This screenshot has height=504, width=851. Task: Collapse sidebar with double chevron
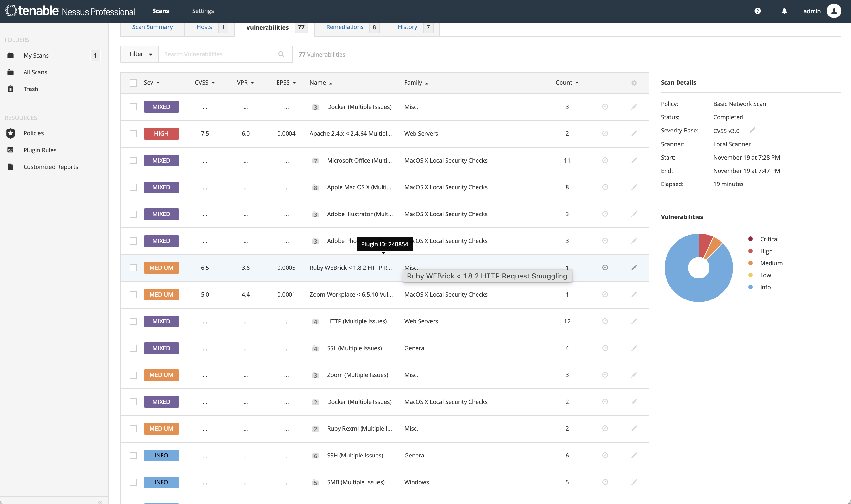pyautogui.click(x=100, y=502)
